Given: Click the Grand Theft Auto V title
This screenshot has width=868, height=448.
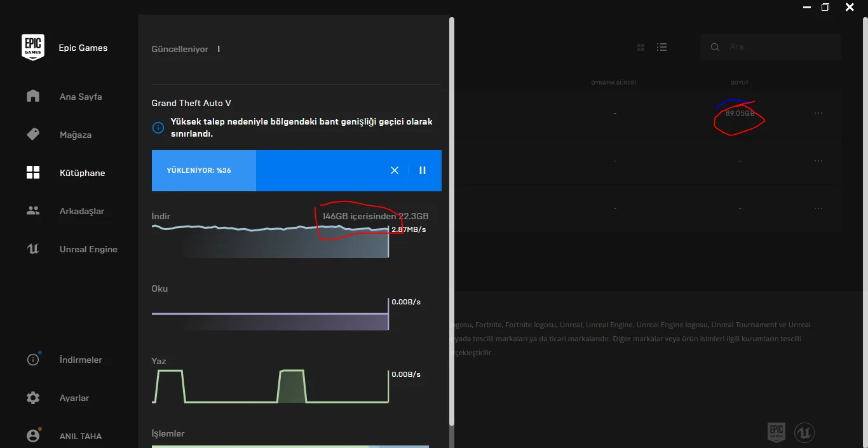Looking at the screenshot, I should (x=191, y=103).
